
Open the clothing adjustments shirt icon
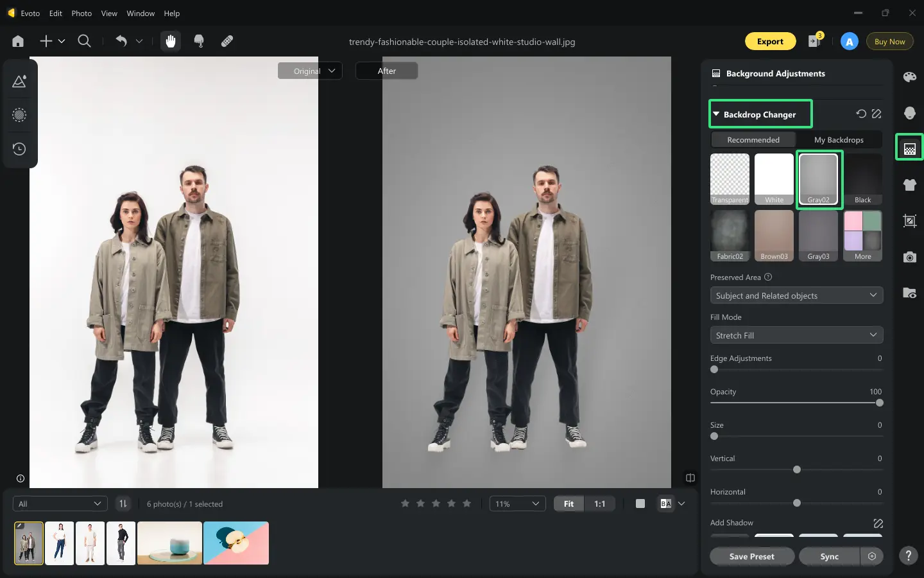click(x=909, y=185)
